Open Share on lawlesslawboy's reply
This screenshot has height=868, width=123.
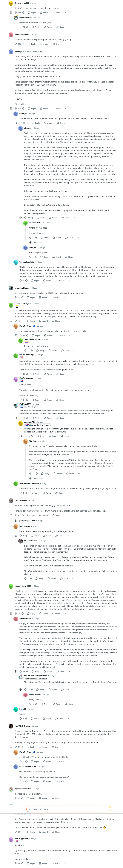60,27
